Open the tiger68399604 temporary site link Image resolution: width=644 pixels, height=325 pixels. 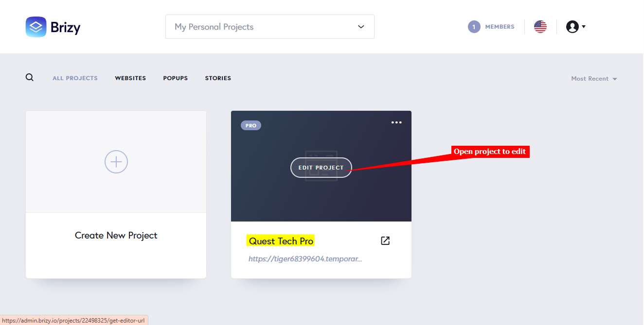tap(305, 259)
